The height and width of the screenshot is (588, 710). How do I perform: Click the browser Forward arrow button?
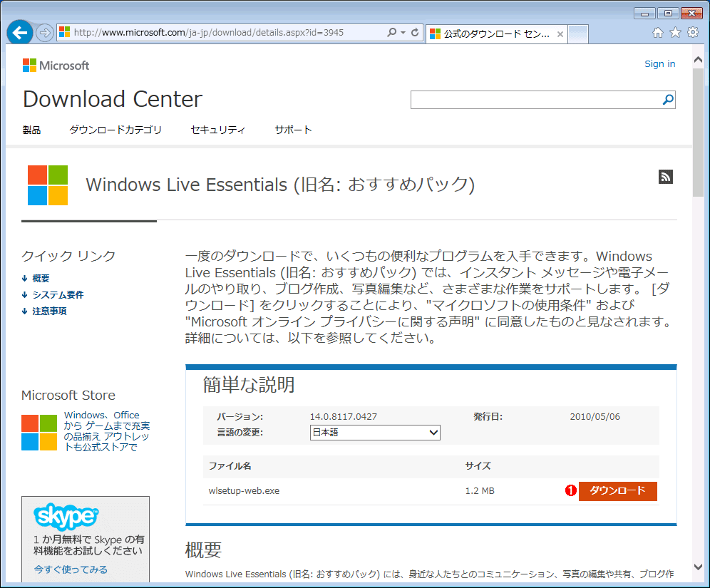[44, 33]
